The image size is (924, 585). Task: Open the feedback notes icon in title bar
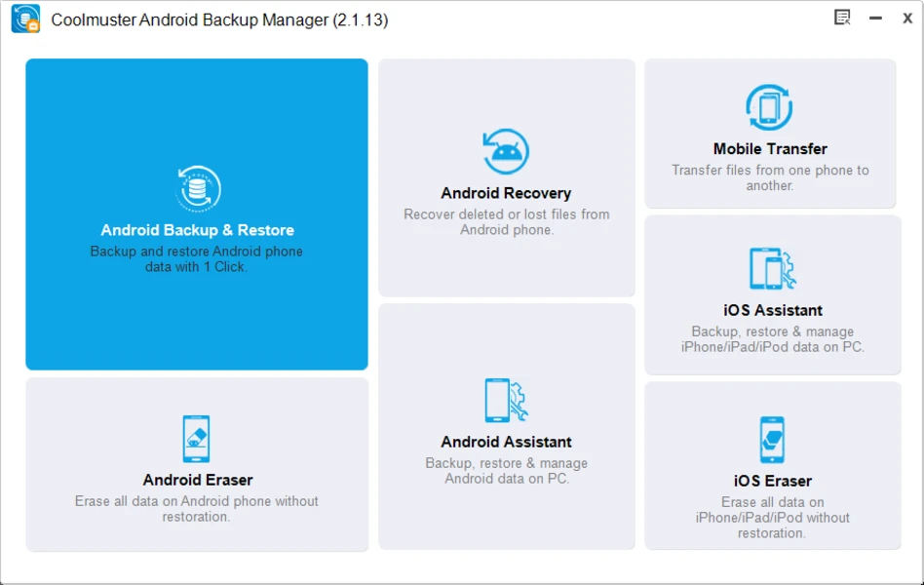click(x=843, y=18)
